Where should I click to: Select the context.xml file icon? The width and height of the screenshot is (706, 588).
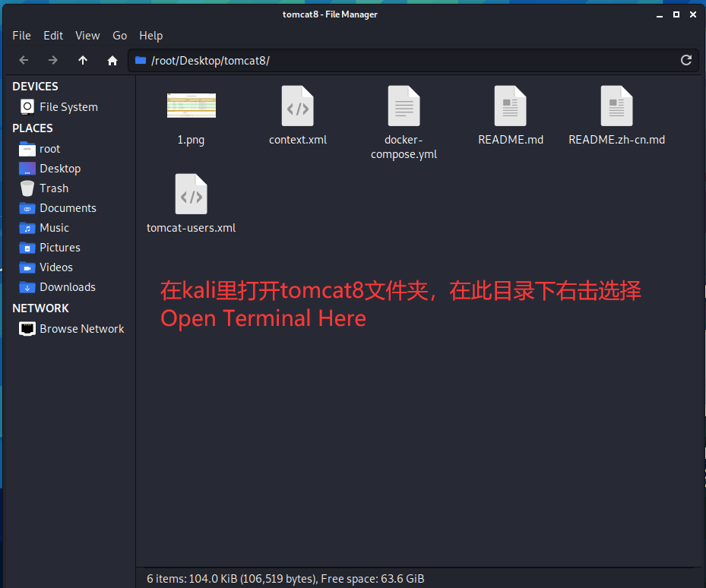298,106
